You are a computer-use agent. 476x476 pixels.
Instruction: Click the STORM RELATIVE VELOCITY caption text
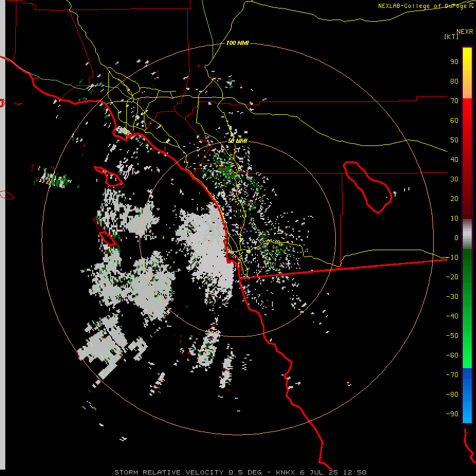[x=169, y=472]
